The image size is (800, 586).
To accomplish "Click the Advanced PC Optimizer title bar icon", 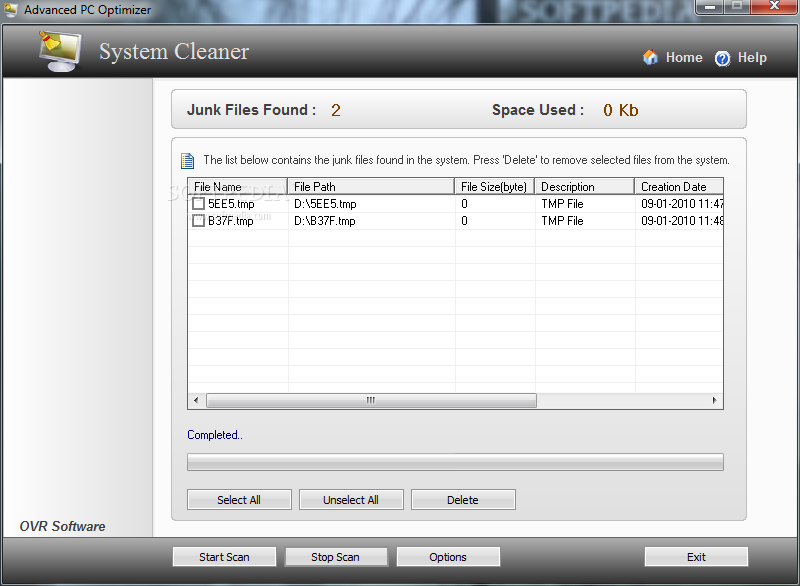I will (10, 10).
